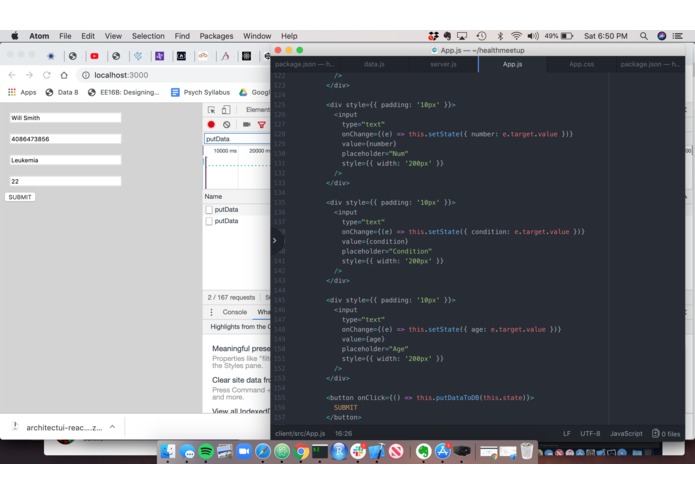Click the Leukemia condition input field
695x494 pixels.
click(65, 160)
